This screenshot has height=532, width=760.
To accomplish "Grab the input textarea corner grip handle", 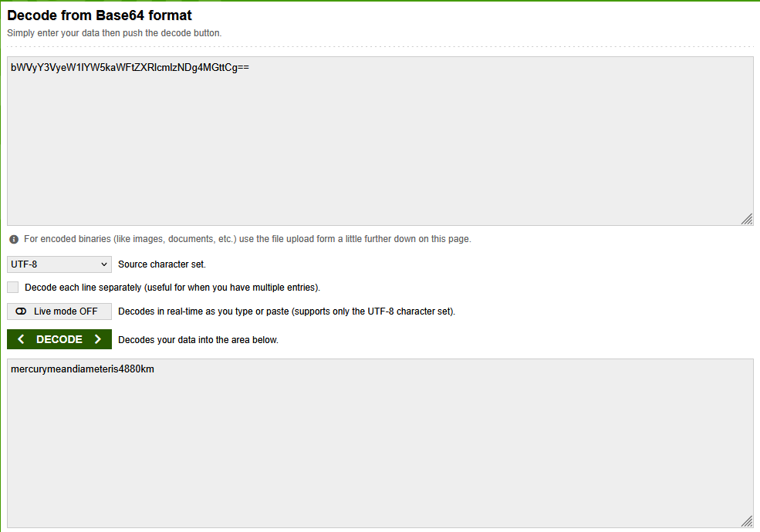I will [x=747, y=219].
